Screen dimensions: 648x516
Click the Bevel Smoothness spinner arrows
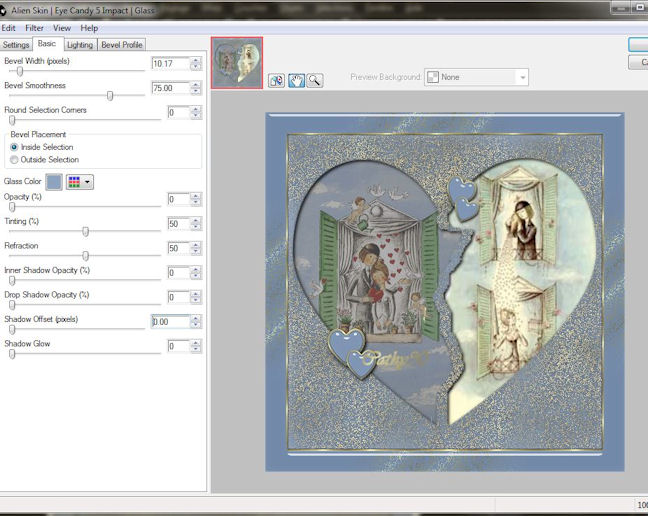196,88
